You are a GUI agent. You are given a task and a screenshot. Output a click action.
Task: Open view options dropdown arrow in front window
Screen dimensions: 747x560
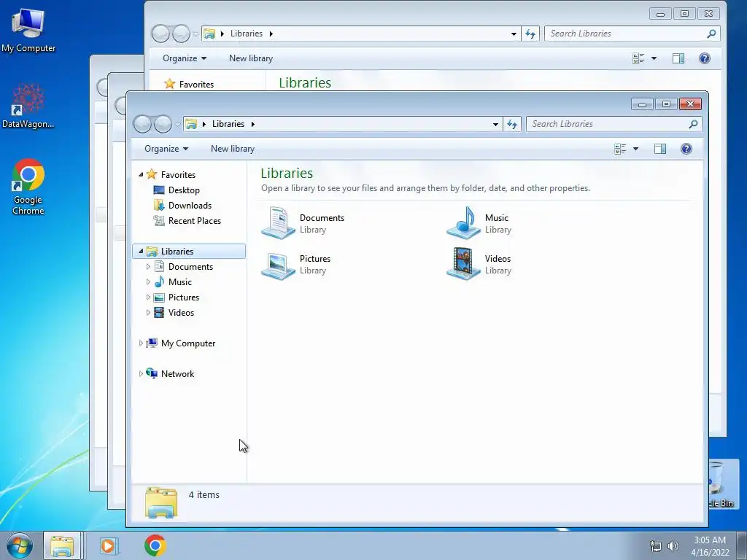[635, 149]
